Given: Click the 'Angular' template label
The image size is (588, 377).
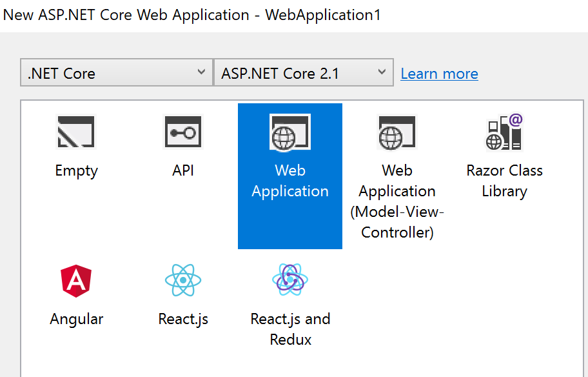Looking at the screenshot, I should 76,320.
